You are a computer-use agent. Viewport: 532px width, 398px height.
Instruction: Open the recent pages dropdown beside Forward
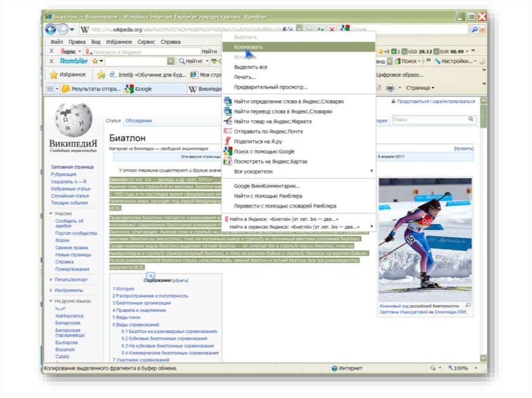click(x=72, y=30)
